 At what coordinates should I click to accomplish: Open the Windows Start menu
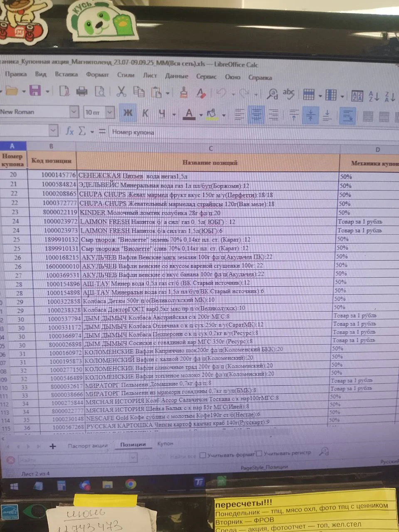pyautogui.click(x=14, y=486)
